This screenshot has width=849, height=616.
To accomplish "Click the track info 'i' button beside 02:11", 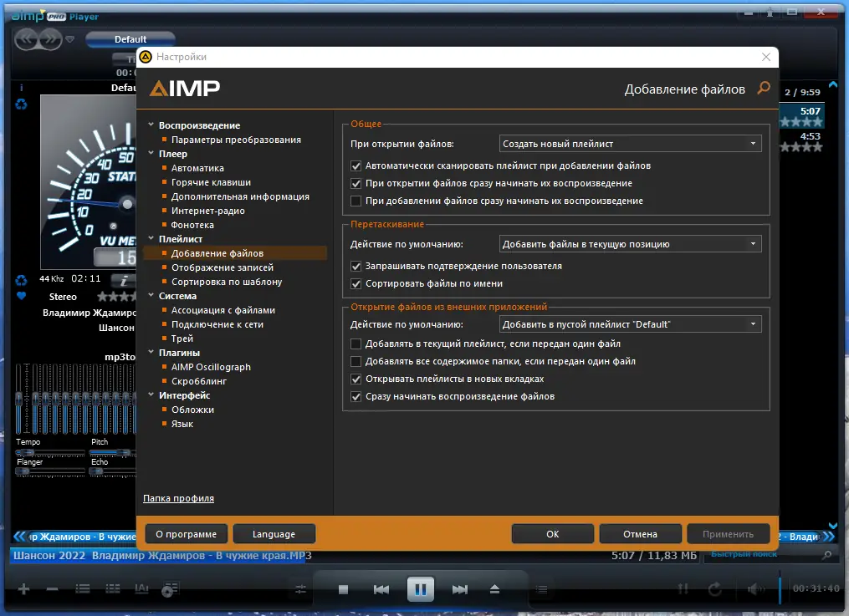I will click(124, 280).
